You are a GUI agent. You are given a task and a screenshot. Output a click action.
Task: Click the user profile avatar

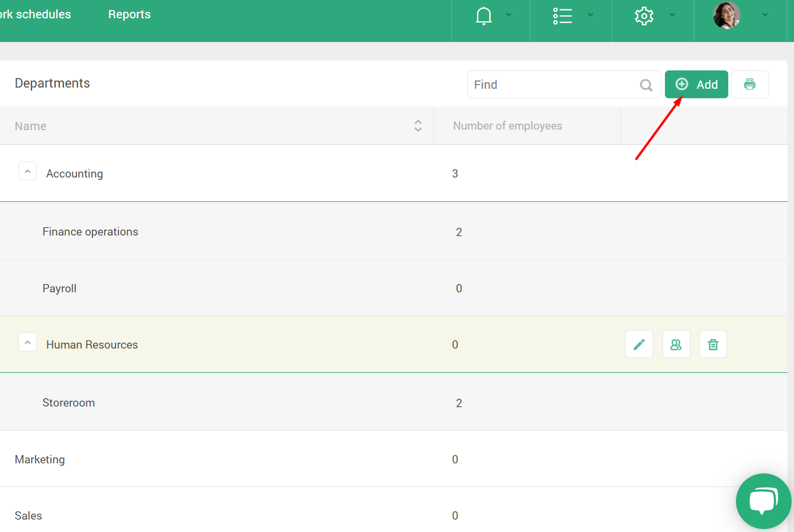727,15
